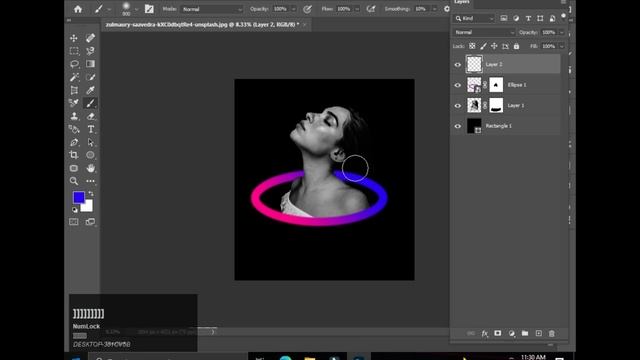
Task: Select the document tab for unsplash.jpg
Action: pos(202,25)
